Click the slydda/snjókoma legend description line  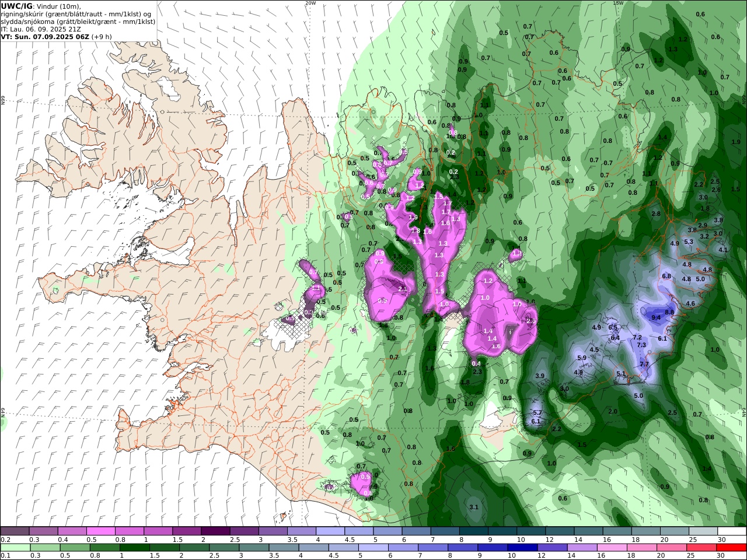pos(78,21)
